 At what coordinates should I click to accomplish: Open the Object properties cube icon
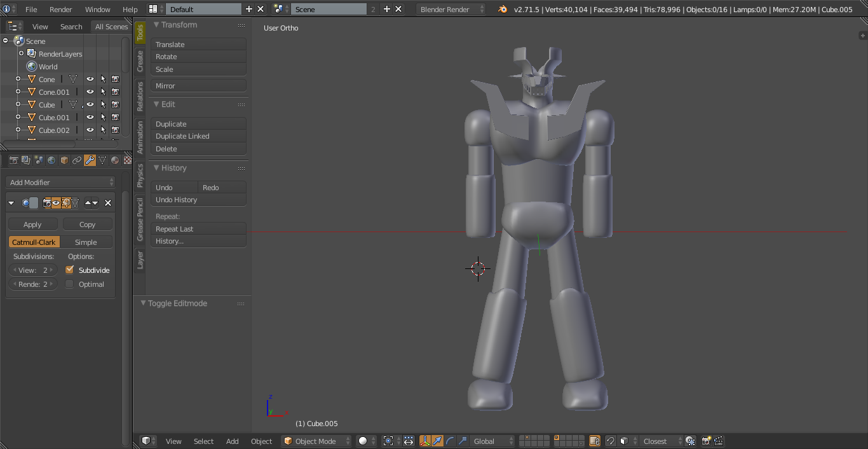pyautogui.click(x=64, y=160)
